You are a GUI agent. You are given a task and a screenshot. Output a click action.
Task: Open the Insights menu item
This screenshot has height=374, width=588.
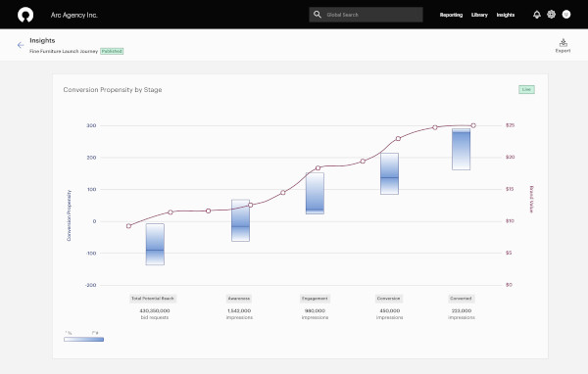tap(506, 15)
